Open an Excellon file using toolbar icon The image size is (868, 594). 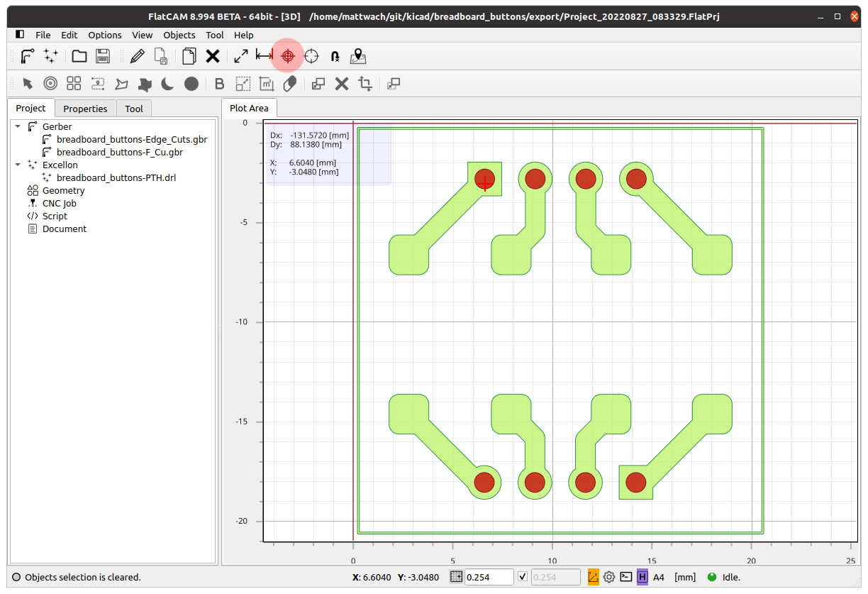[50, 56]
